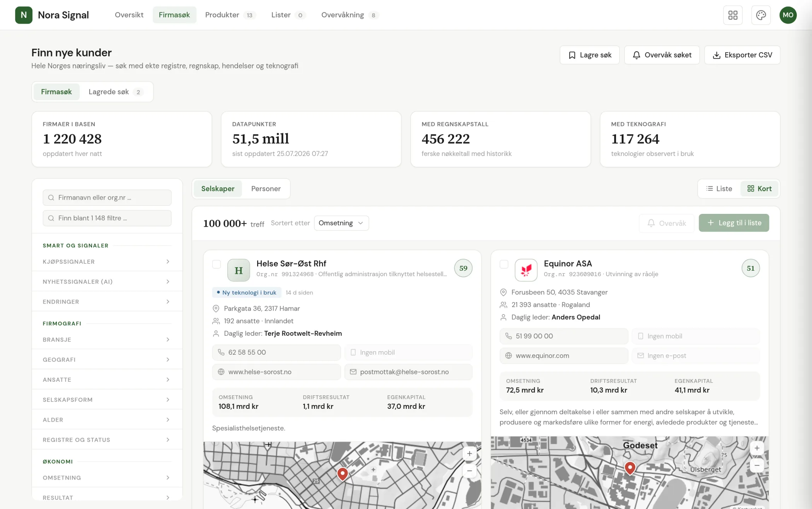812x509 pixels.
Task: Focus the Firmanavn eller org.nr search field
Action: tap(107, 198)
